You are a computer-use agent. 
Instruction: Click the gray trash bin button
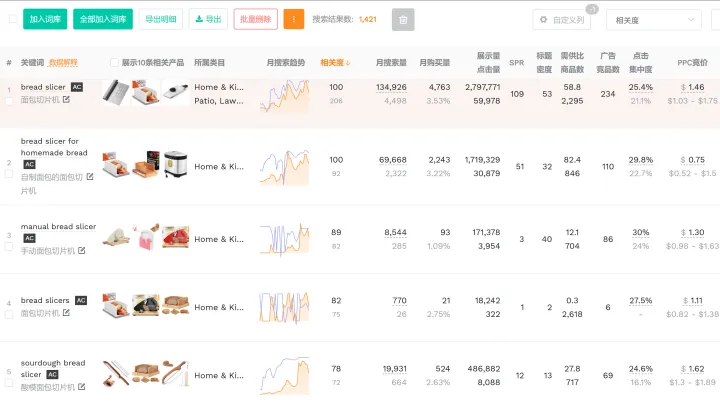coord(403,20)
